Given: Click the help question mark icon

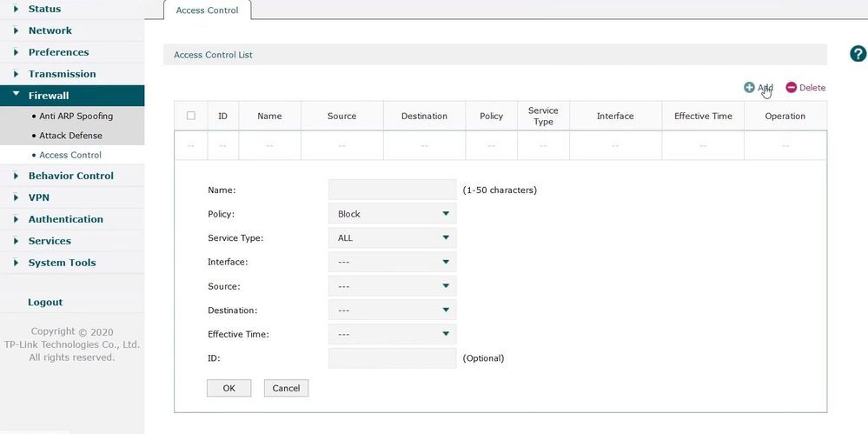Looking at the screenshot, I should point(858,54).
